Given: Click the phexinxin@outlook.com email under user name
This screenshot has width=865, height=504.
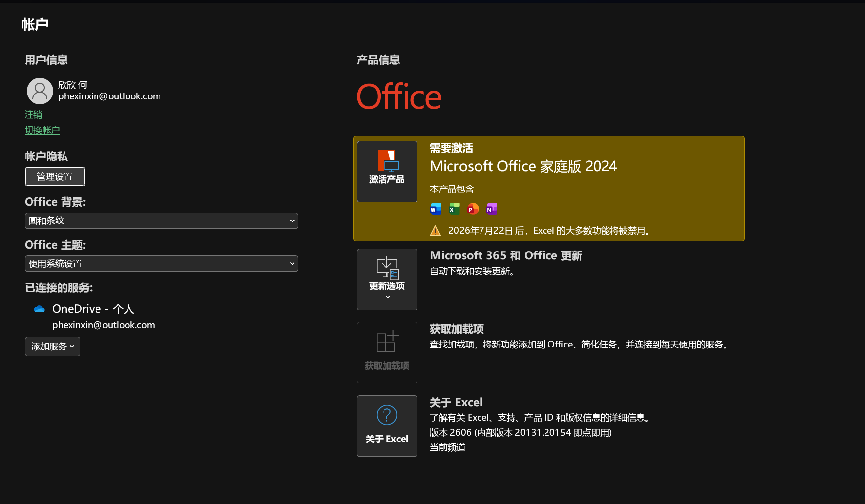Looking at the screenshot, I should pos(109,96).
